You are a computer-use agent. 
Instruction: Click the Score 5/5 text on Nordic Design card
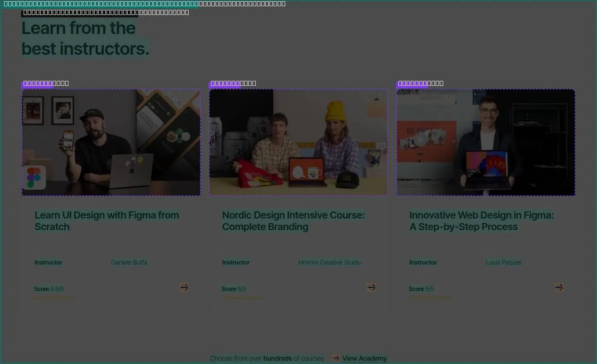coord(234,289)
